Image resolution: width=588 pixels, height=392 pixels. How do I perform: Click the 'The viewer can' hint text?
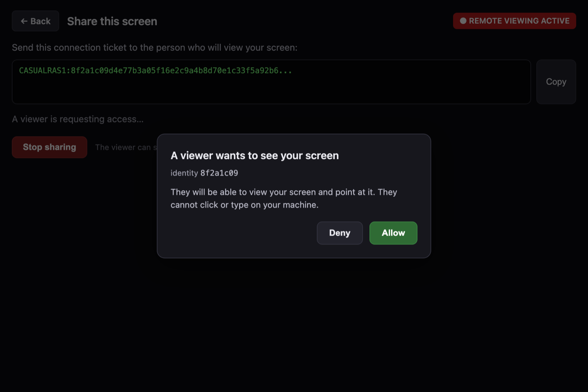126,147
